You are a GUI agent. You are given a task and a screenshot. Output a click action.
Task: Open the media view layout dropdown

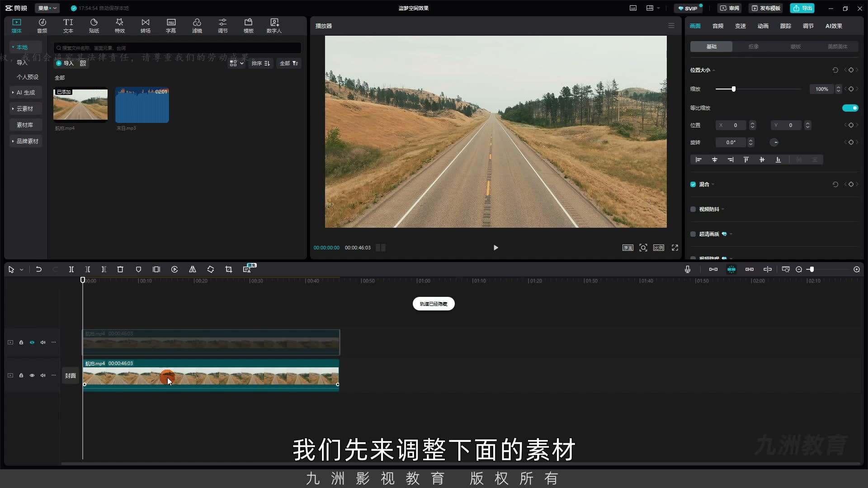click(236, 63)
